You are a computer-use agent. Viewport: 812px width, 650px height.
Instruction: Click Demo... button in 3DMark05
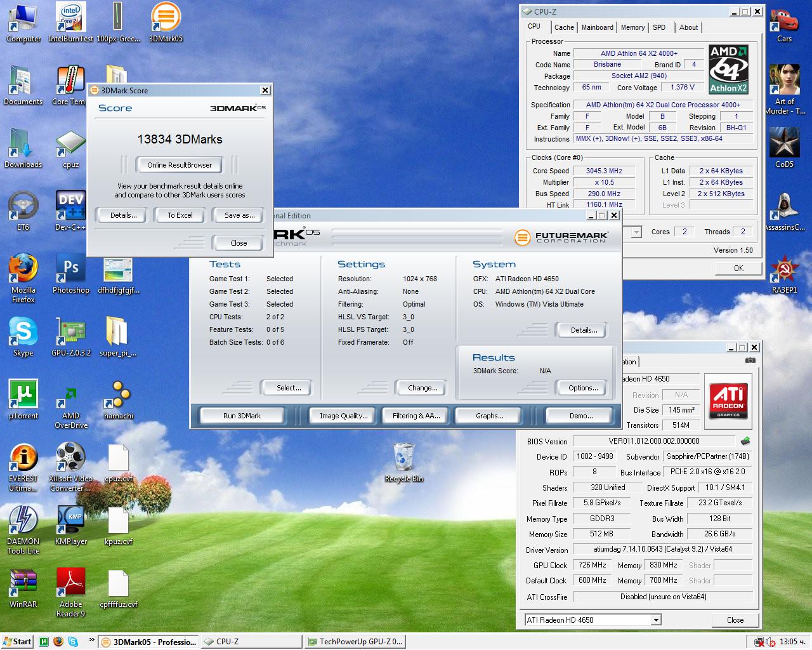(580, 416)
